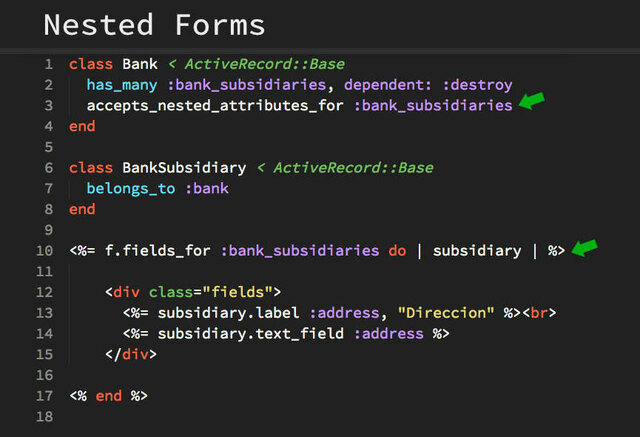Click ':bank_subsidiaries' symbol on line 10
Image resolution: width=640 pixels, height=437 pixels.
(300, 251)
